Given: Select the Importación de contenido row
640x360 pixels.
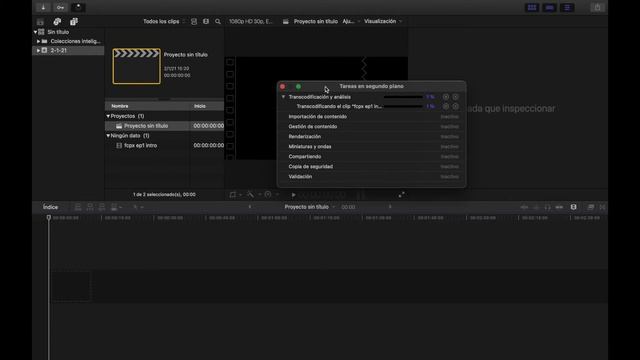Looking at the screenshot, I should (371, 117).
